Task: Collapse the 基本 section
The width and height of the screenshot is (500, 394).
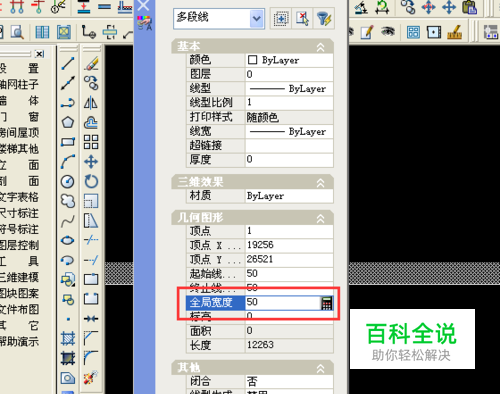Action: 320,47
